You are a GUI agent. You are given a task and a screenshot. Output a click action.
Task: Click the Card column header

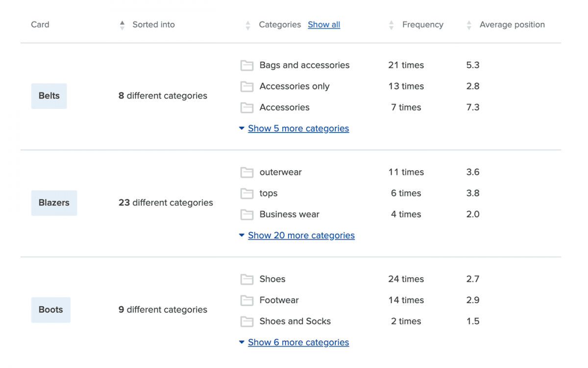[40, 25]
